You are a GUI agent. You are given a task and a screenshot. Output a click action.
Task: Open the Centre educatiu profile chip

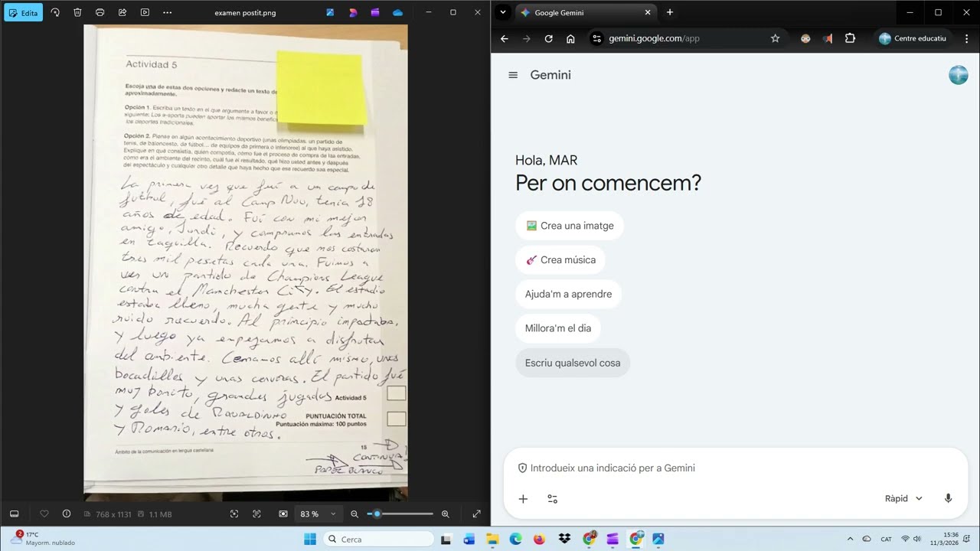tap(913, 38)
